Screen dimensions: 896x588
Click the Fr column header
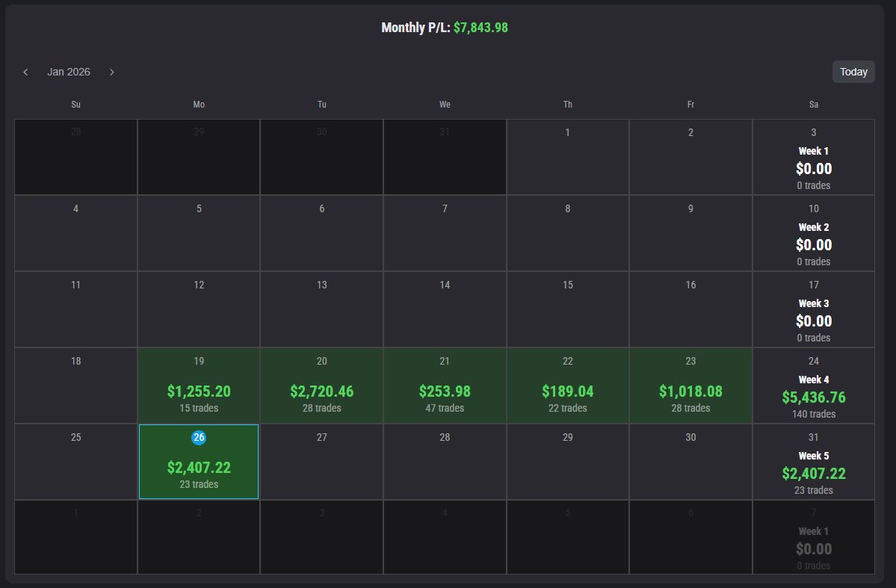coord(690,105)
